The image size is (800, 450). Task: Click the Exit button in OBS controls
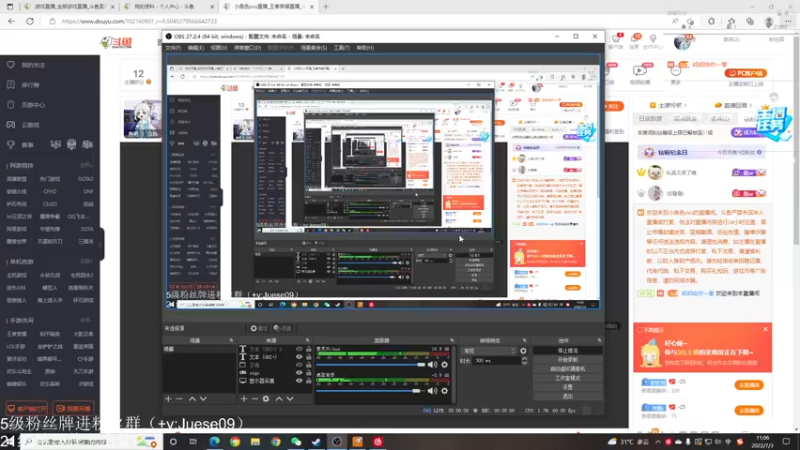click(567, 396)
